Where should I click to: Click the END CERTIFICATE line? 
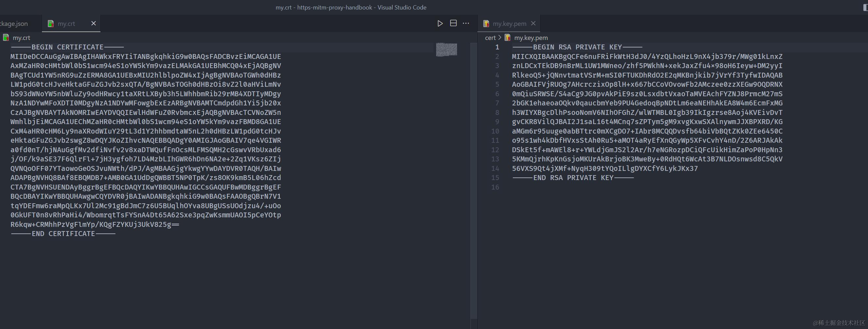[x=63, y=234]
